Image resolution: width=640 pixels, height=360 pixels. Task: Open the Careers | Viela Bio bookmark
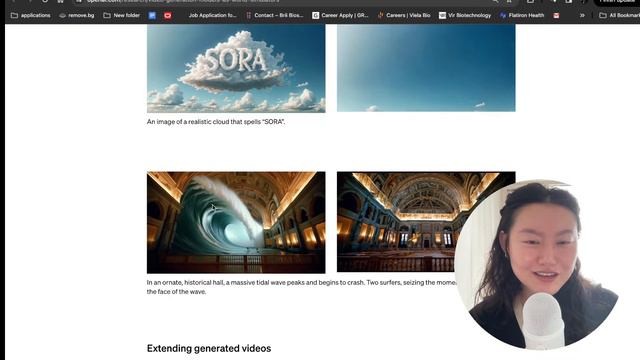[x=404, y=16]
